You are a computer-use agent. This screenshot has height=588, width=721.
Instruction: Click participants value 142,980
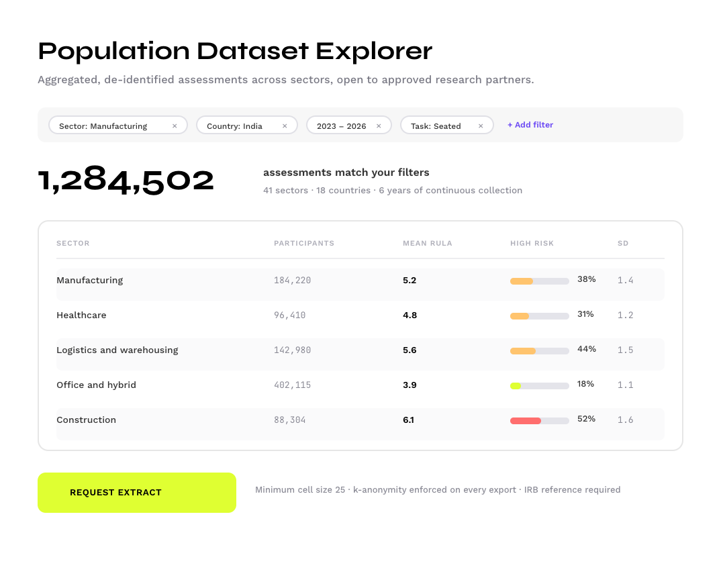pyautogui.click(x=293, y=350)
